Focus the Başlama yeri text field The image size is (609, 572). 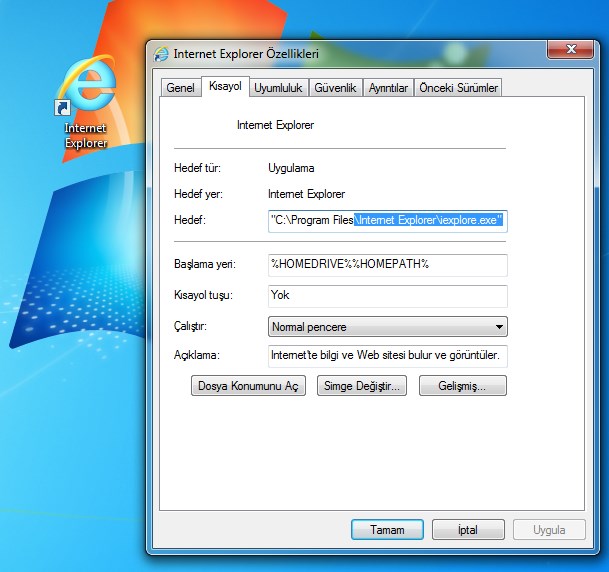tap(387, 264)
